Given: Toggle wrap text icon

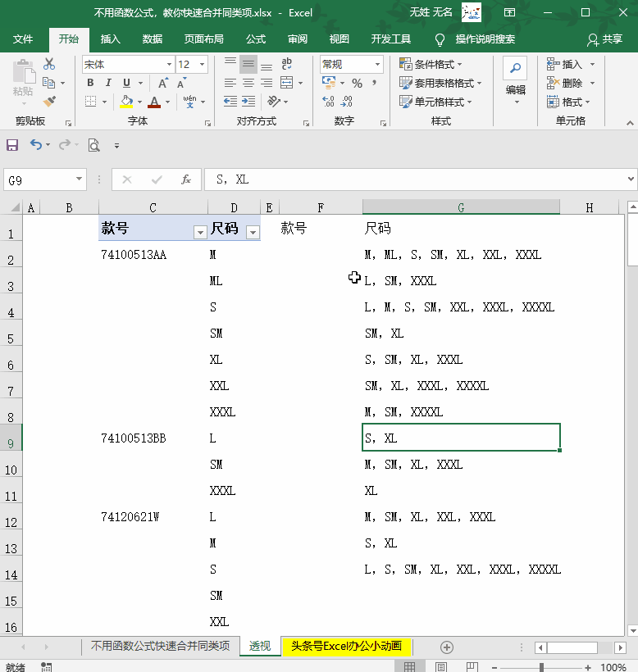Looking at the screenshot, I should click(x=287, y=64).
